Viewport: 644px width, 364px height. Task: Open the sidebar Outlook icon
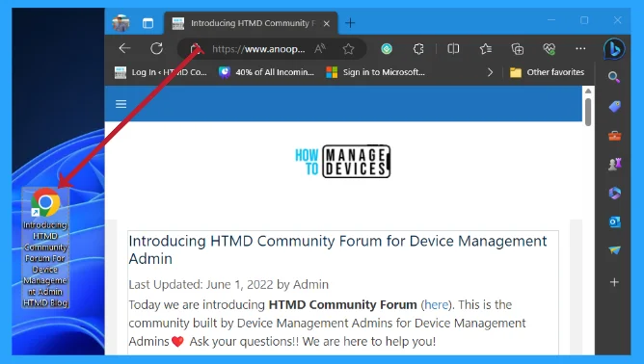pyautogui.click(x=614, y=222)
